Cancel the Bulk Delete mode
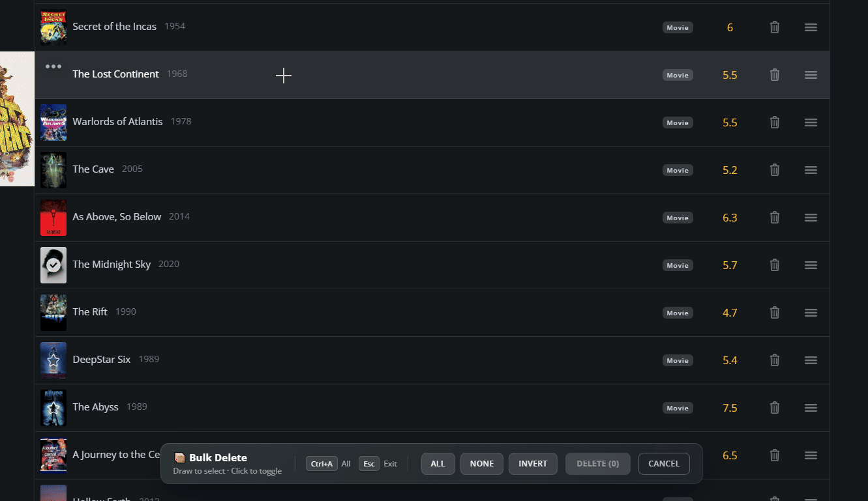The width and height of the screenshot is (868, 501). click(664, 464)
